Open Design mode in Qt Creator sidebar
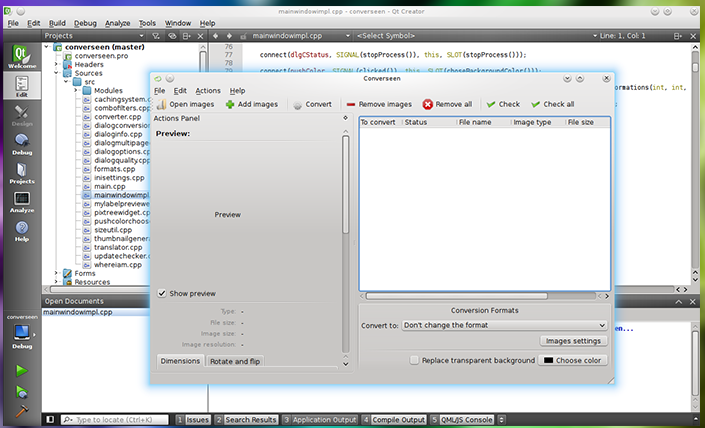Viewport: 705px width, 428px height. (x=22, y=115)
